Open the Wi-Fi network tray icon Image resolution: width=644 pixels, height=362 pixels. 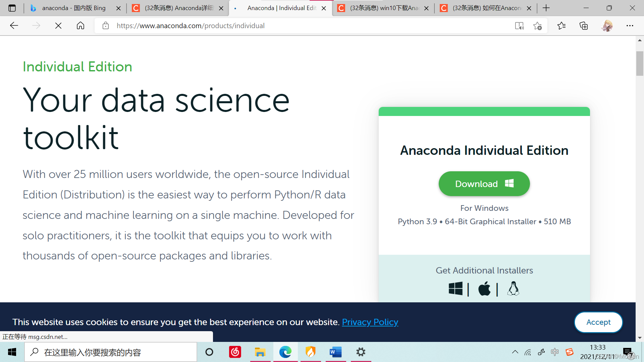[x=528, y=352]
